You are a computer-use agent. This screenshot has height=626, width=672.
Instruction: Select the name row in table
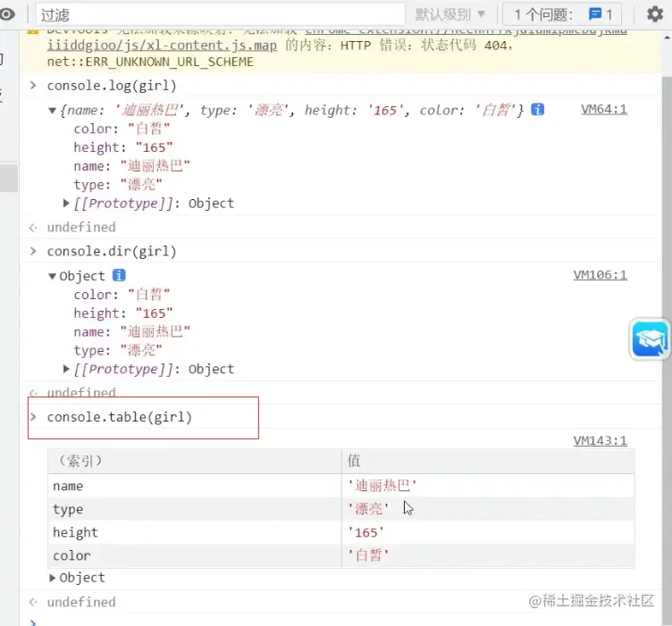341,486
